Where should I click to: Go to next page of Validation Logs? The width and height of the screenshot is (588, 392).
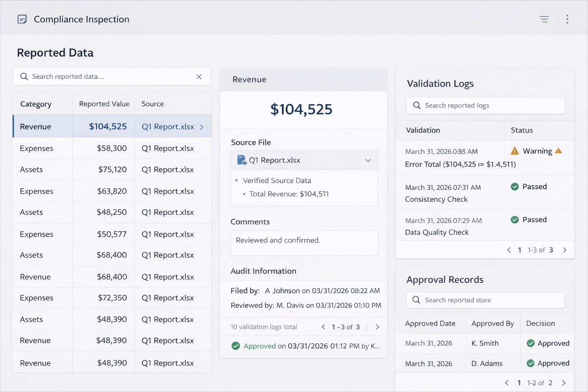tap(565, 250)
